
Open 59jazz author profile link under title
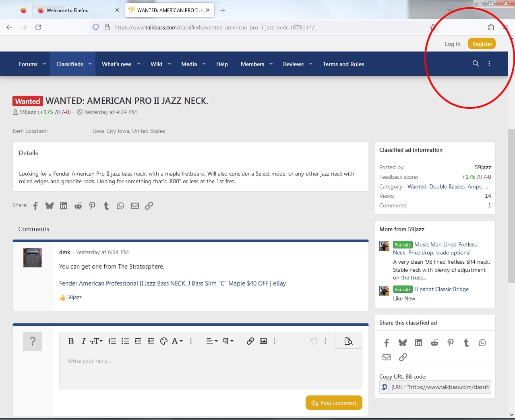coord(28,112)
